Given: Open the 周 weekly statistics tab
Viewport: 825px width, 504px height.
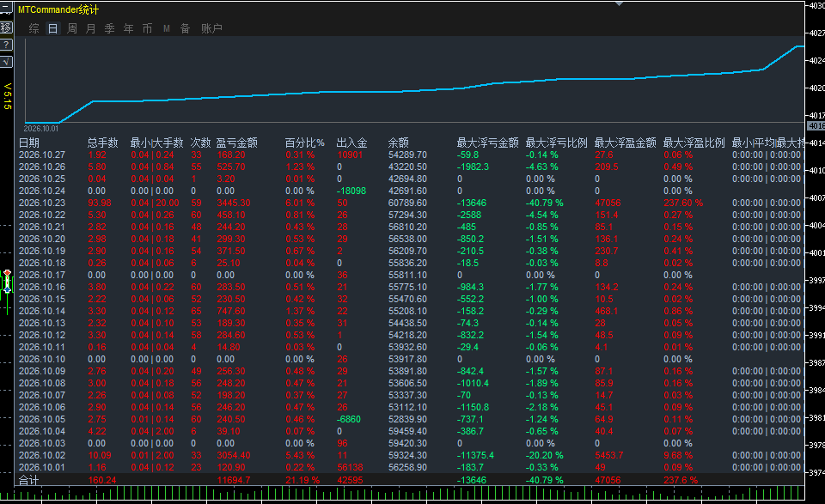Looking at the screenshot, I should [72, 28].
